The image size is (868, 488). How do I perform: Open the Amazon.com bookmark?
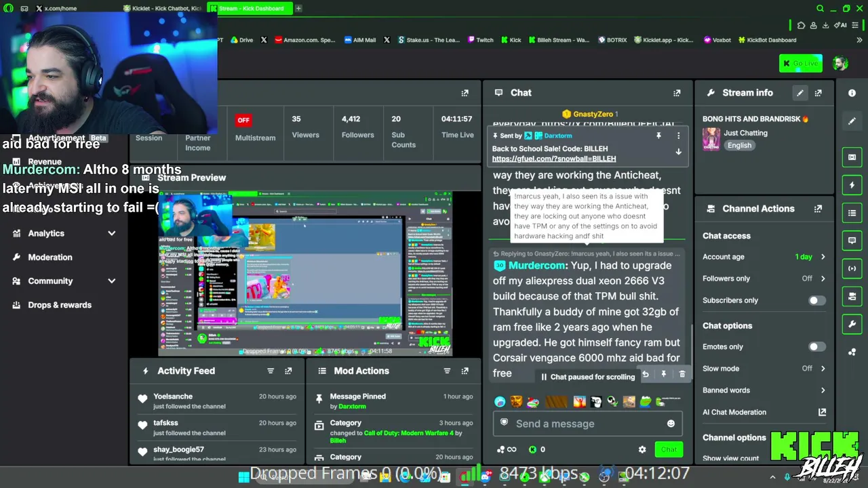(304, 40)
